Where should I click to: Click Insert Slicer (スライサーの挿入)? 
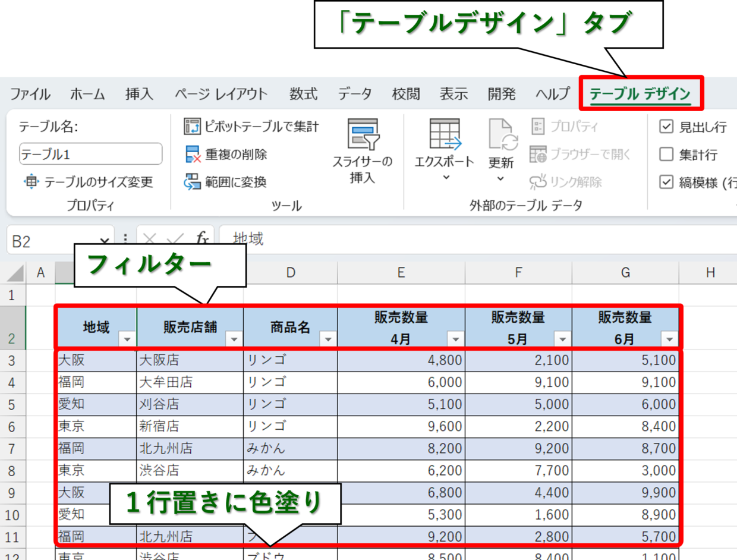(363, 151)
